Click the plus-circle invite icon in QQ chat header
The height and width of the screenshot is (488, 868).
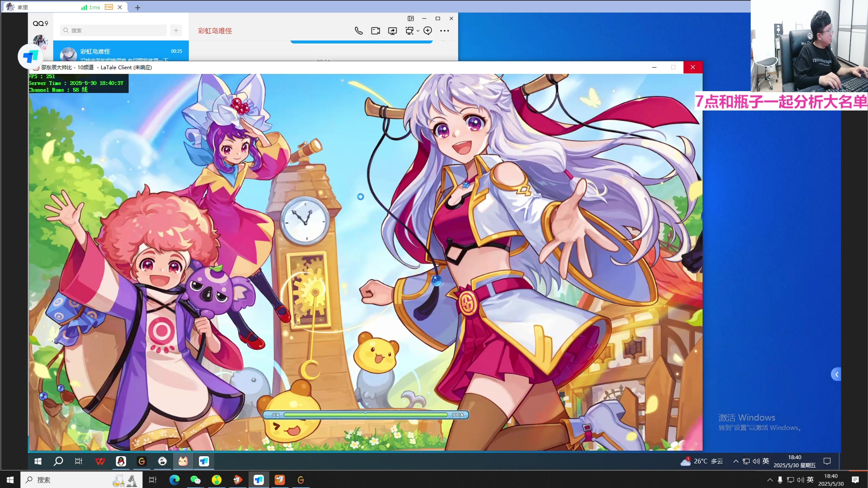click(x=428, y=31)
